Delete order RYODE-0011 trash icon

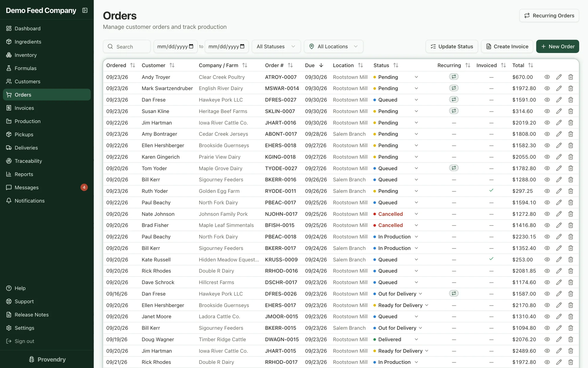click(x=571, y=191)
